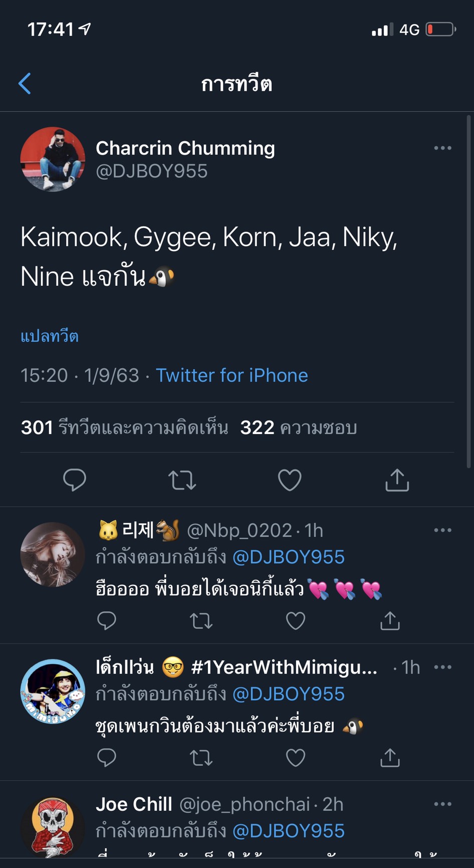The width and height of the screenshot is (474, 868).
Task: Click the @DJBOY955 mention in the @Nbp_0202 reply
Action: click(x=289, y=557)
